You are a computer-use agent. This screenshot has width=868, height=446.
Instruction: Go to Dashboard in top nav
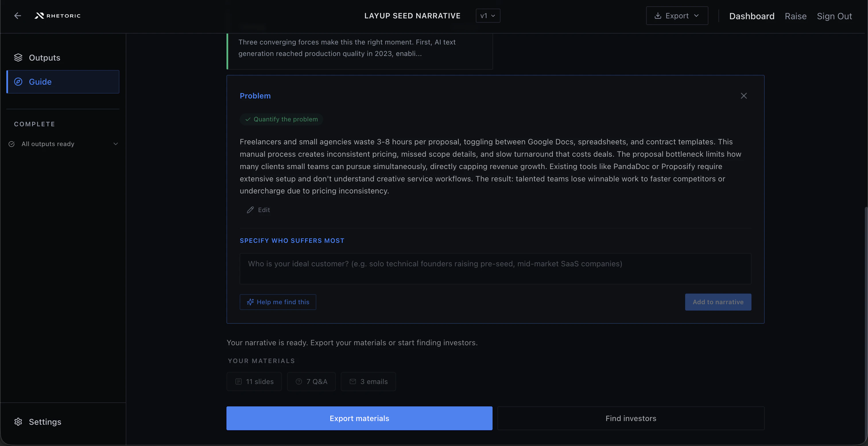[751, 16]
